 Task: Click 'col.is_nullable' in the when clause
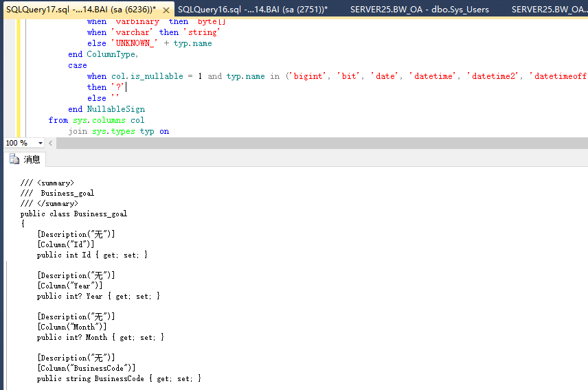pos(147,76)
